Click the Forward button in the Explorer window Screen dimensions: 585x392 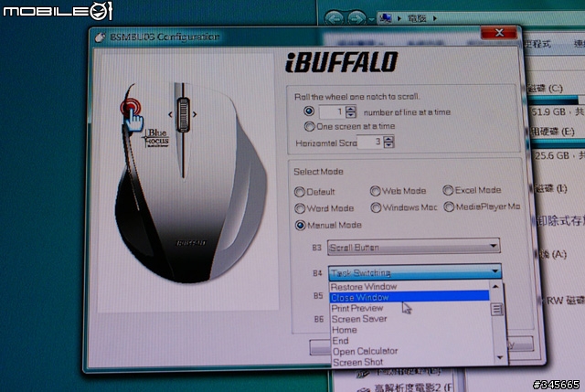(356, 18)
